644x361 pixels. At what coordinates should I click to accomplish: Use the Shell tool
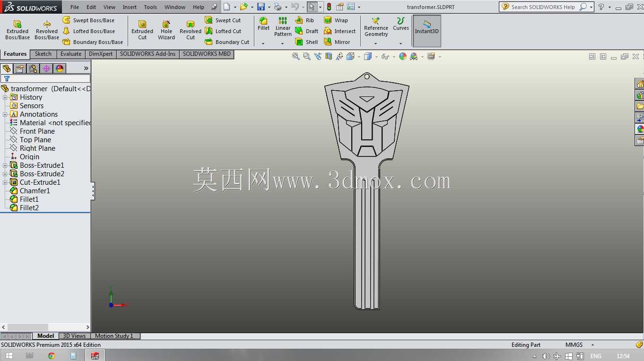[306, 42]
